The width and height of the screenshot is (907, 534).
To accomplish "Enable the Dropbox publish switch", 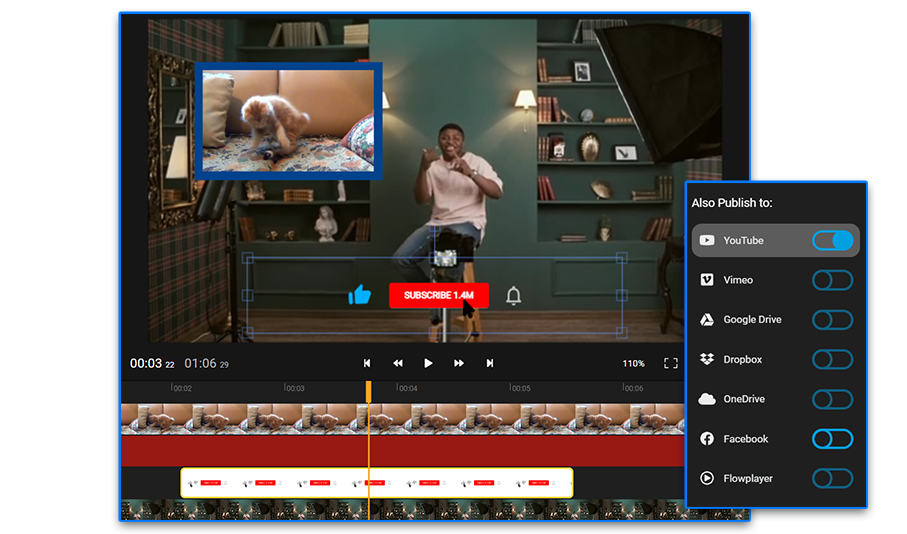I will point(832,359).
